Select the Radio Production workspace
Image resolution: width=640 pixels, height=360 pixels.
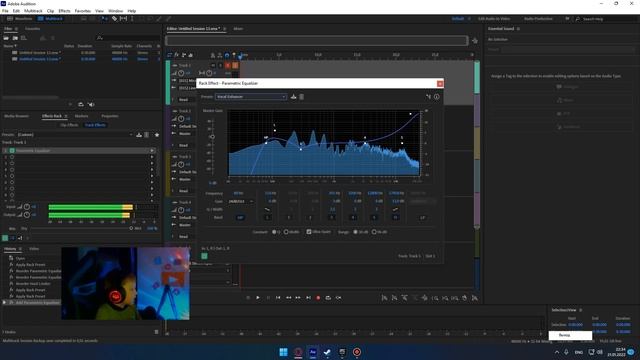coord(538,19)
